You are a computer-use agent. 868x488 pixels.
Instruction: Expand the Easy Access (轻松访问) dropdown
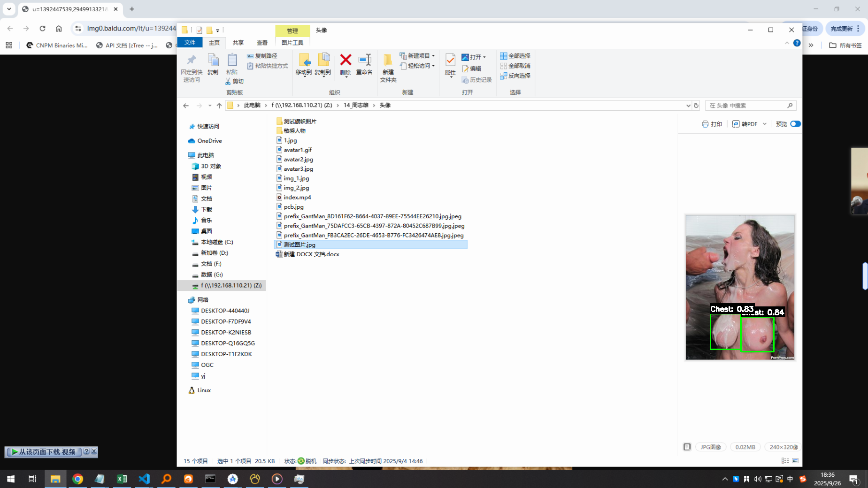click(433, 66)
